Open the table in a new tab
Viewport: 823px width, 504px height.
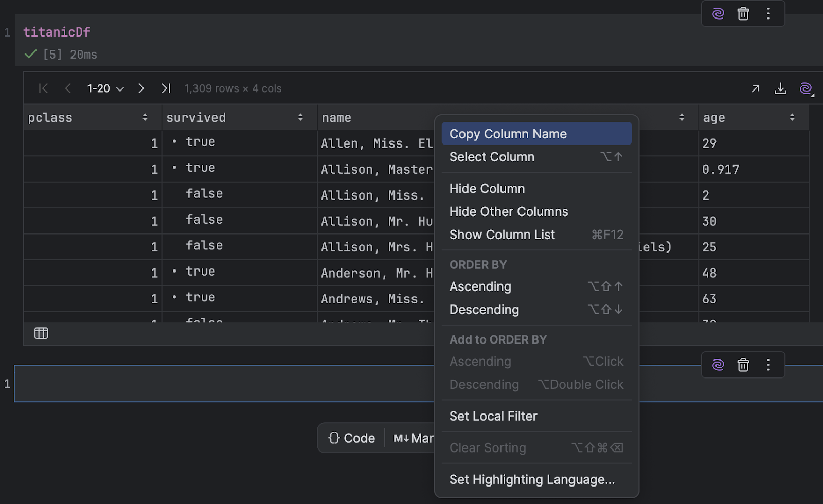(x=755, y=88)
